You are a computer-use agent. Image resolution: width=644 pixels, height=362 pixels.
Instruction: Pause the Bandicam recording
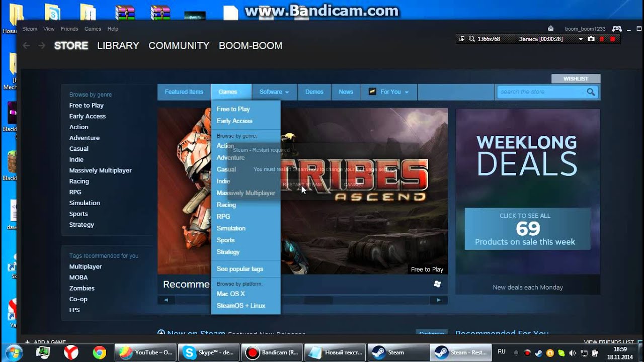tap(602, 39)
